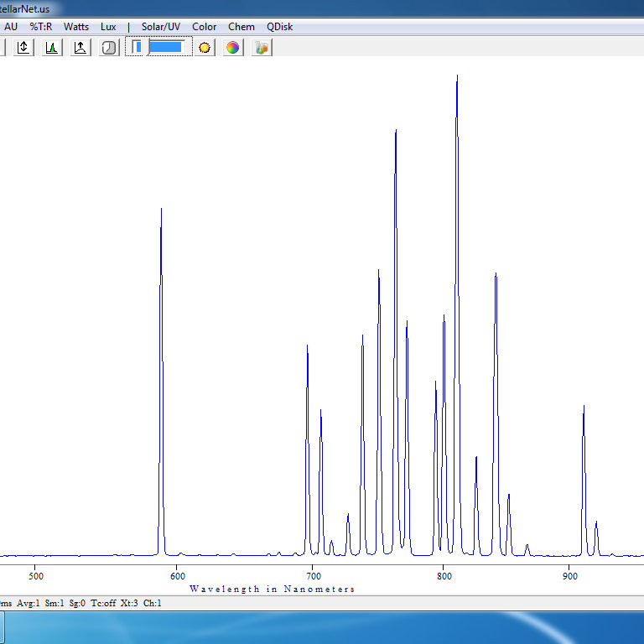The image size is (644, 644).
Task: Click the Tc:off status bar indicator
Action: click(103, 603)
